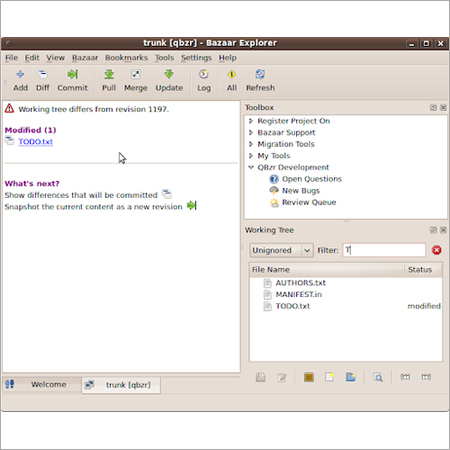
Task: Open the Log viewer from toolbar
Action: click(204, 80)
